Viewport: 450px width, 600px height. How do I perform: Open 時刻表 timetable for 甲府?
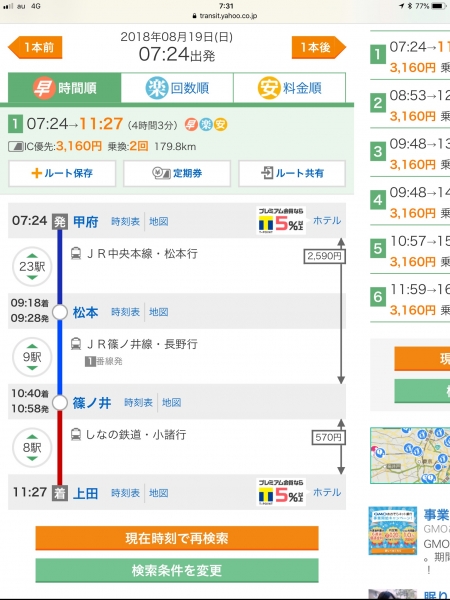[x=126, y=222]
